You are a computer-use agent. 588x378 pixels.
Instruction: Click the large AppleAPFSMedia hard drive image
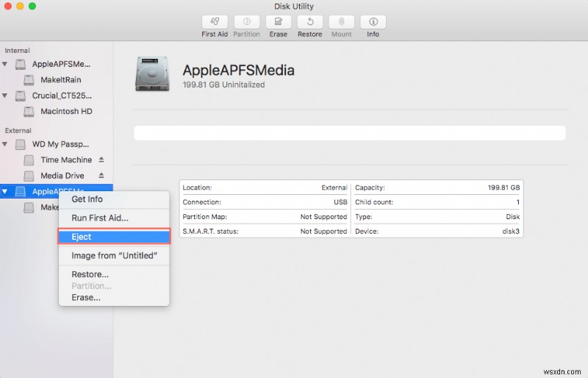(152, 74)
